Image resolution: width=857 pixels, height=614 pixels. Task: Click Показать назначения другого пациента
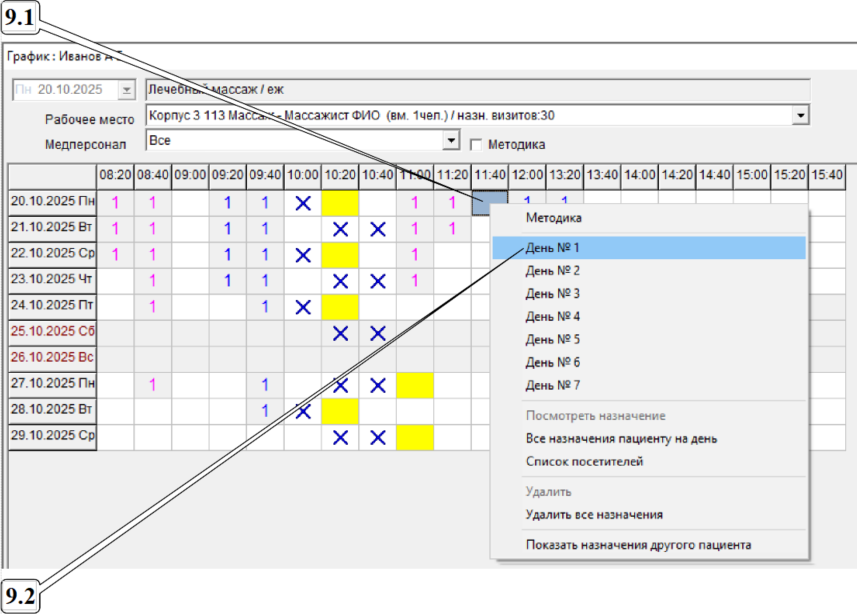tap(638, 545)
